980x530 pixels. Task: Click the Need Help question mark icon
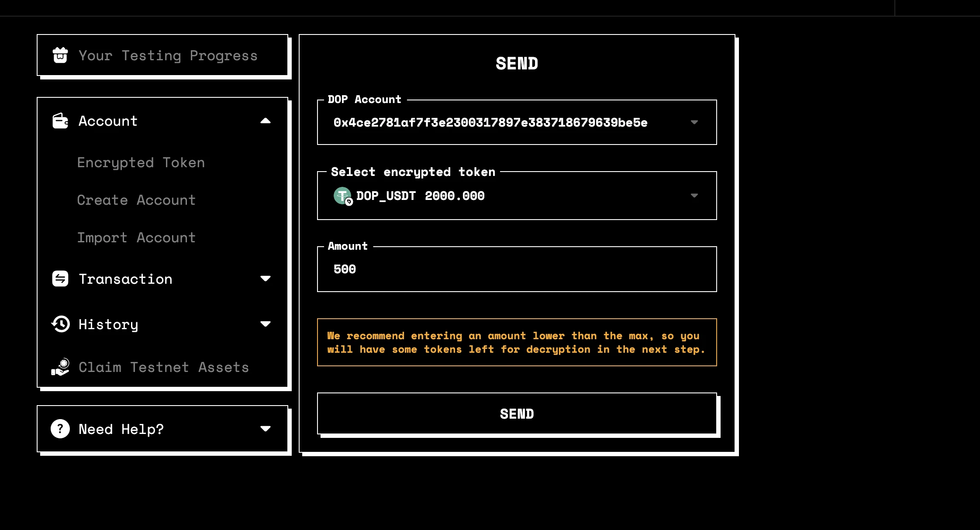click(x=60, y=429)
